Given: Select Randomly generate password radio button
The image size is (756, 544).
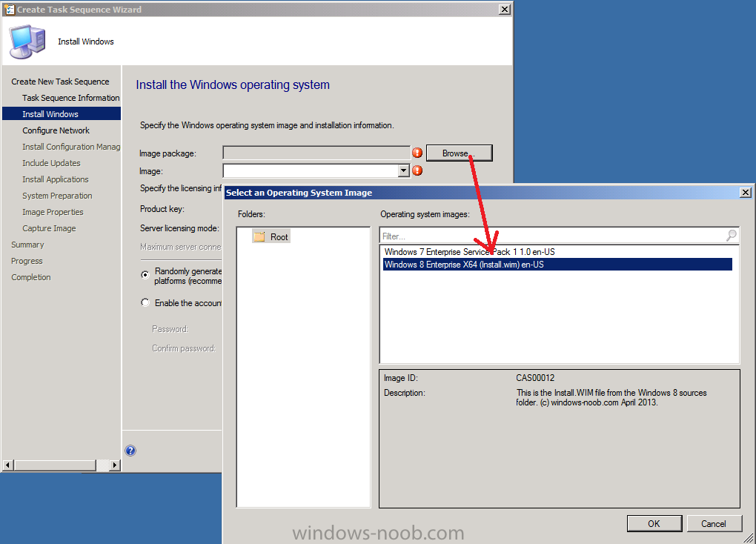Looking at the screenshot, I should click(145, 274).
